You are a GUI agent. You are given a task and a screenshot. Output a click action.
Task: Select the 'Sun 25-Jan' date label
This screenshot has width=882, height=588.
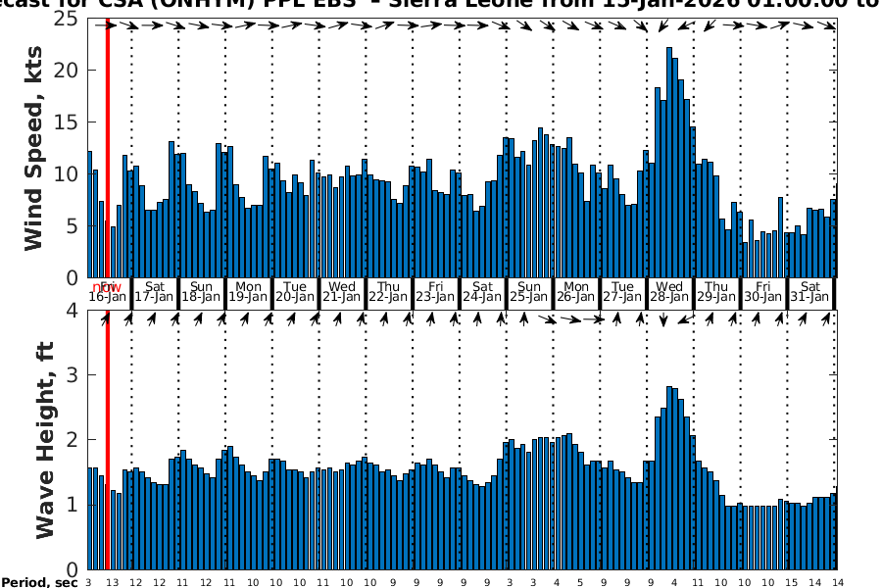tap(529, 291)
